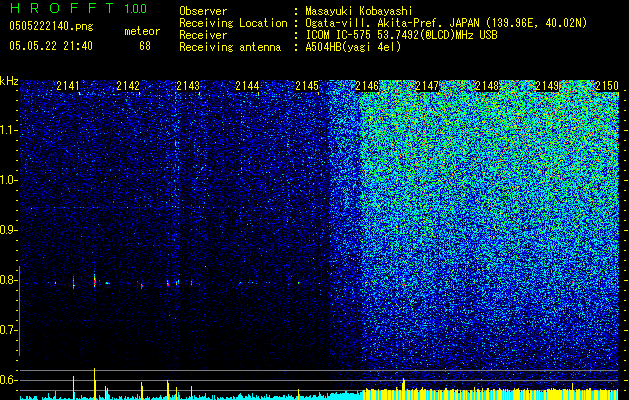Click the 'Receiving antenna' field label

click(230, 47)
